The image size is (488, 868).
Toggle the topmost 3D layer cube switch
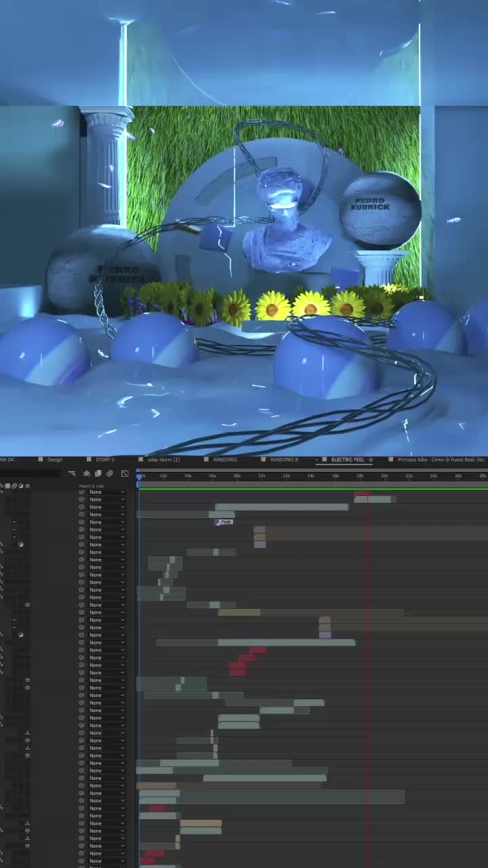pyautogui.click(x=27, y=604)
